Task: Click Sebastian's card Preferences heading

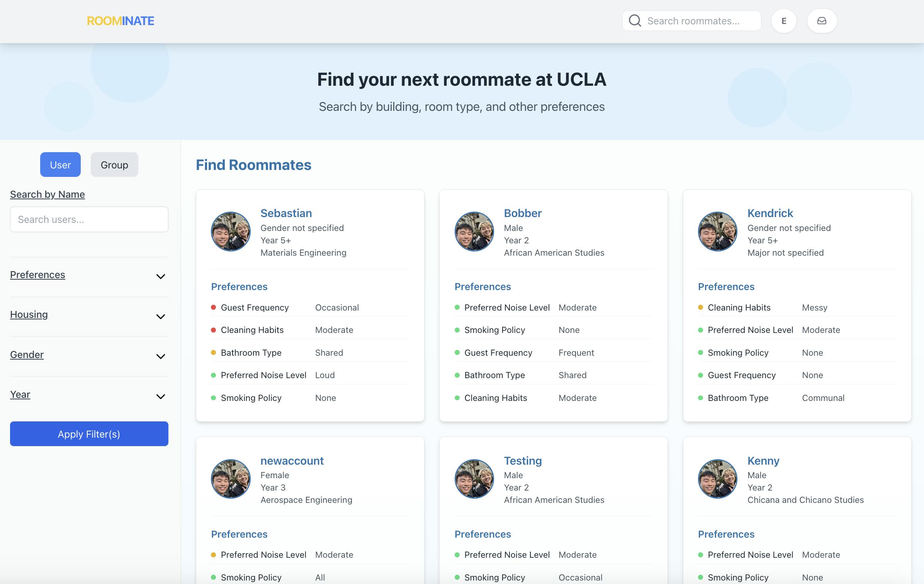Action: pos(239,287)
